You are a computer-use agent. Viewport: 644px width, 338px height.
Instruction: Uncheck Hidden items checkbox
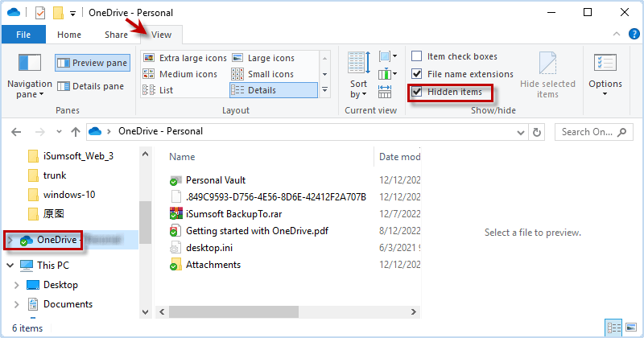(416, 91)
